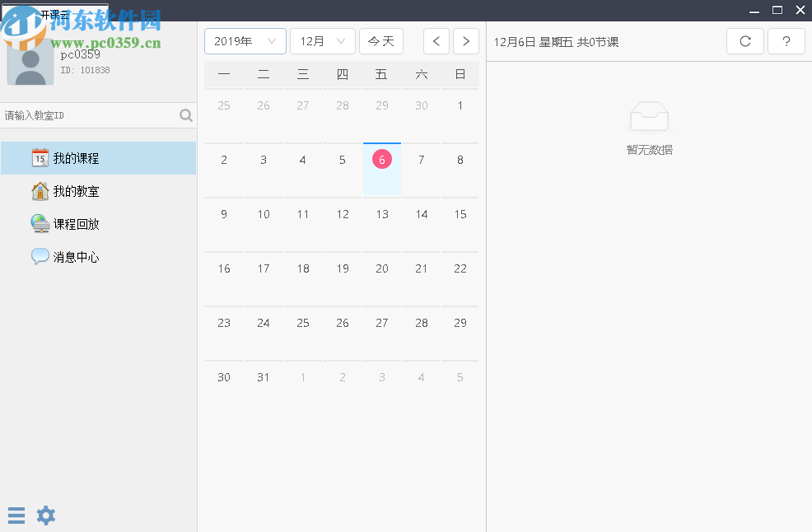812x532 pixels.
Task: Open 我的课程 from the sidebar
Action: [98, 158]
